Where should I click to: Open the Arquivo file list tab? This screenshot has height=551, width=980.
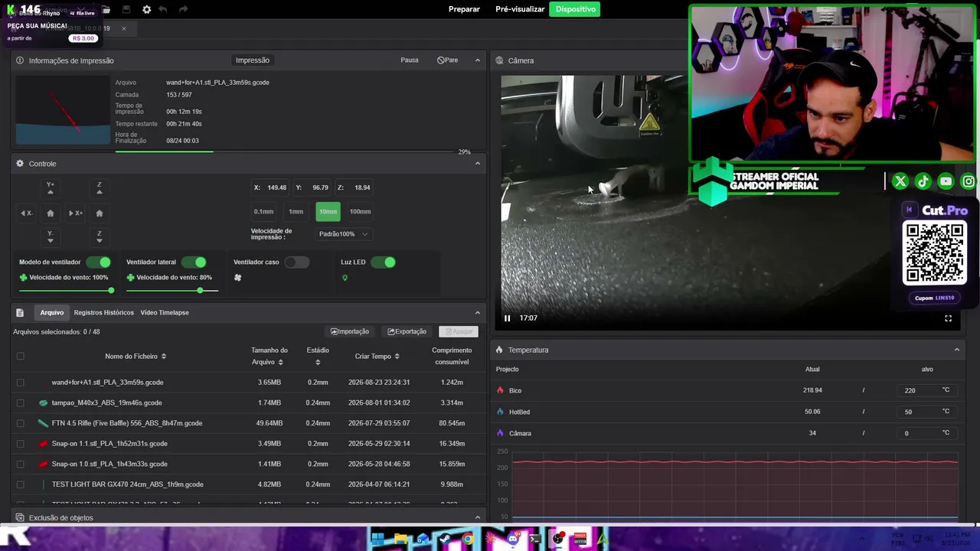(x=52, y=312)
